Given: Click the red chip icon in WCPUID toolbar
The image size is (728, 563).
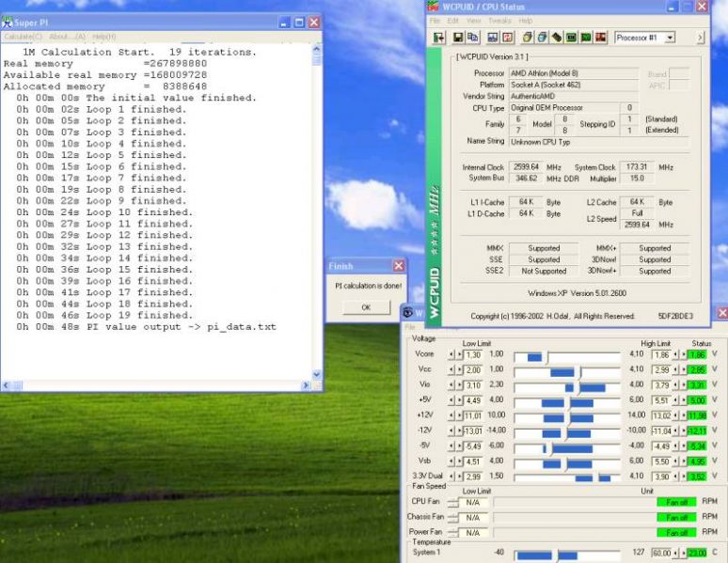Looking at the screenshot, I should [601, 38].
